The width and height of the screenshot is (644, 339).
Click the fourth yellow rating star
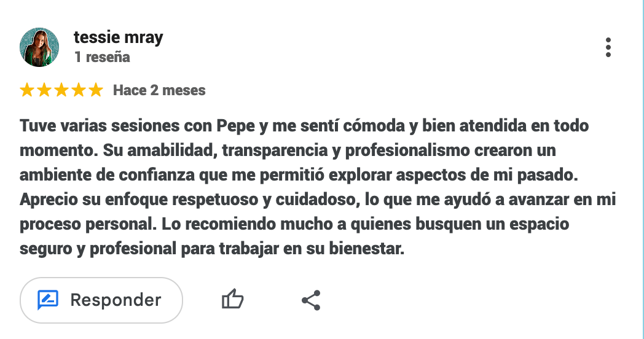pos(79,91)
